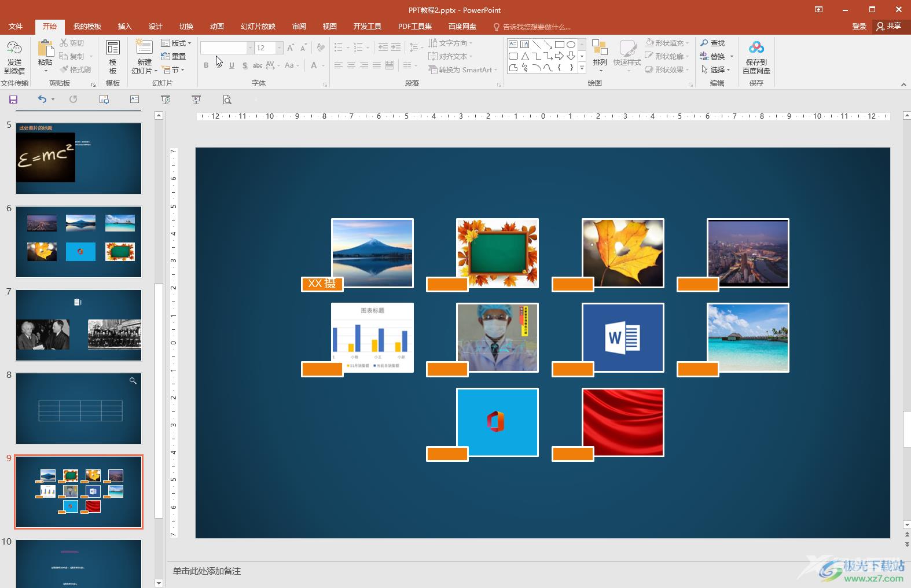Click the print preview magnifier icon in the quick toolbar

pyautogui.click(x=227, y=100)
